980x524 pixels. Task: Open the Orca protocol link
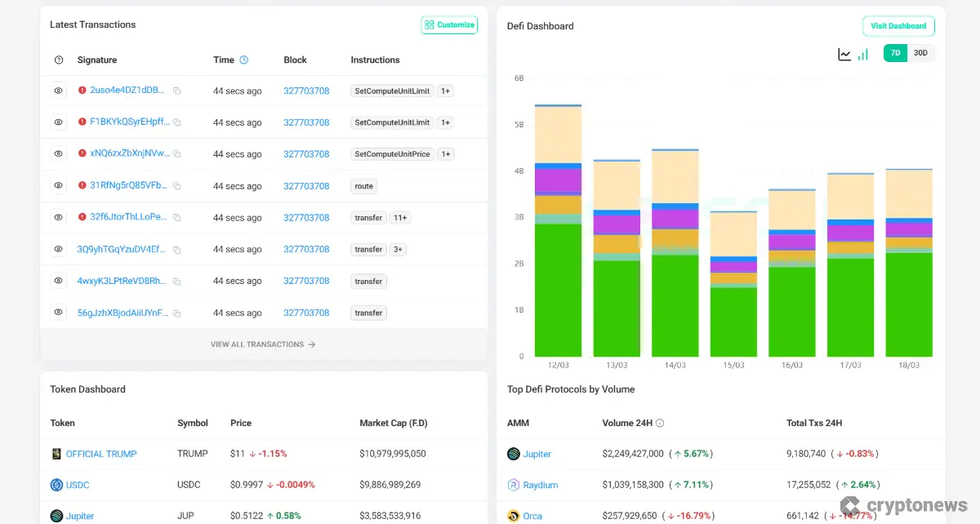click(532, 516)
